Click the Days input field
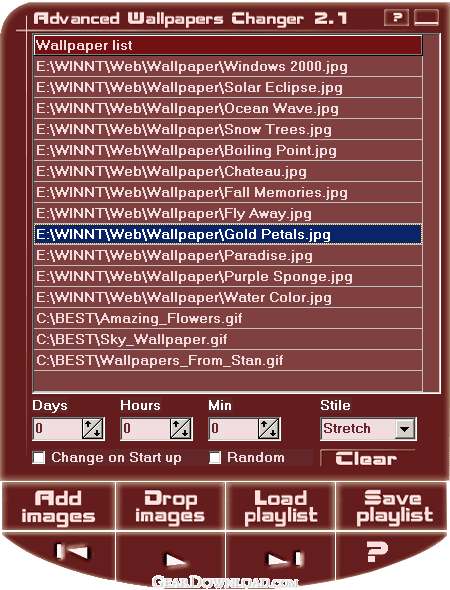Image resolution: width=450 pixels, height=590 pixels. click(58, 429)
